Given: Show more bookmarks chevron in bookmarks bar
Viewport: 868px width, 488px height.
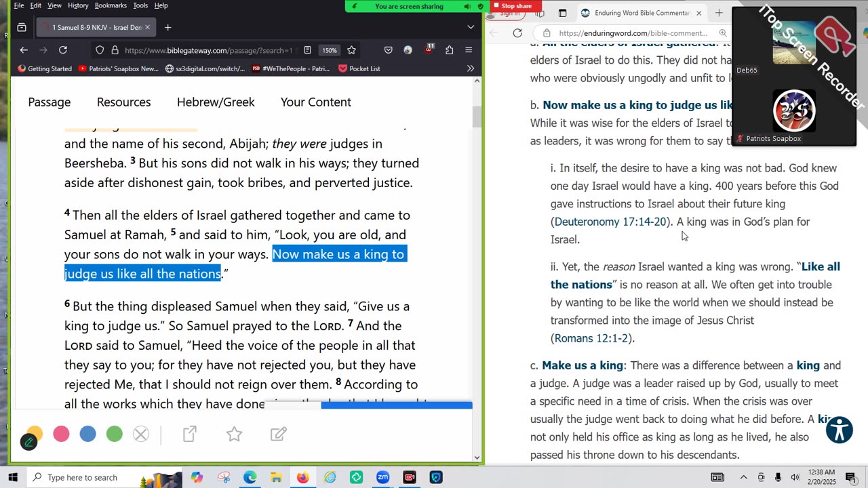Looking at the screenshot, I should point(471,68).
